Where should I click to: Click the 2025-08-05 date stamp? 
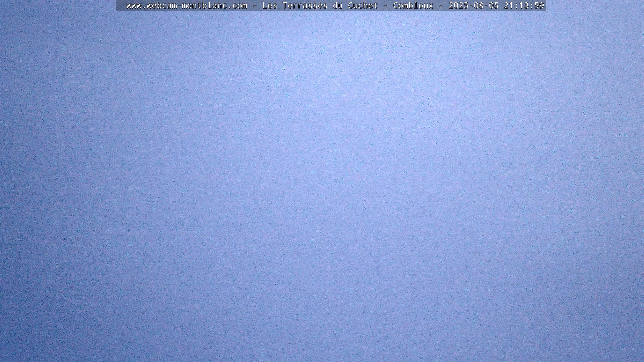(473, 6)
